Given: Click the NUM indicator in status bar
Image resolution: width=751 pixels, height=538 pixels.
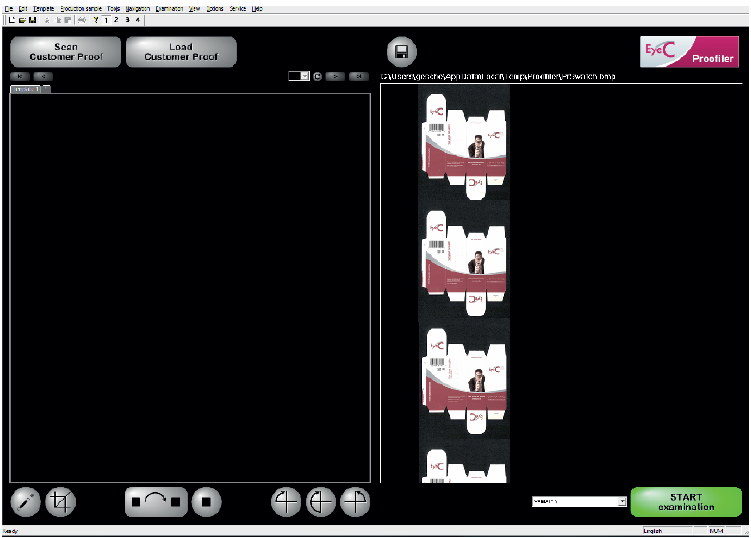Looking at the screenshot, I should [716, 531].
